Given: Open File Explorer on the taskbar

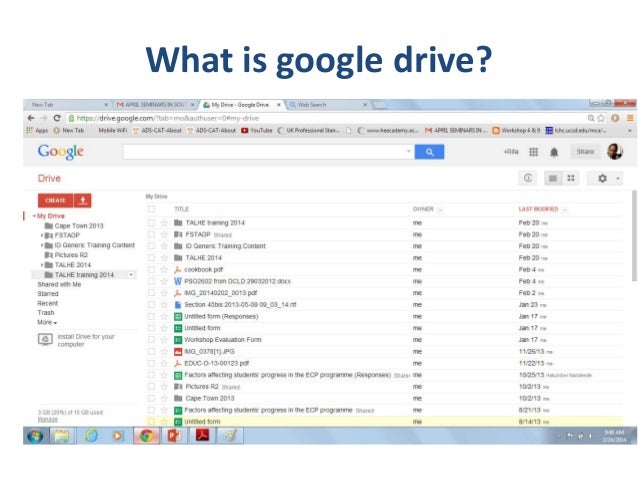Looking at the screenshot, I should coord(62,436).
